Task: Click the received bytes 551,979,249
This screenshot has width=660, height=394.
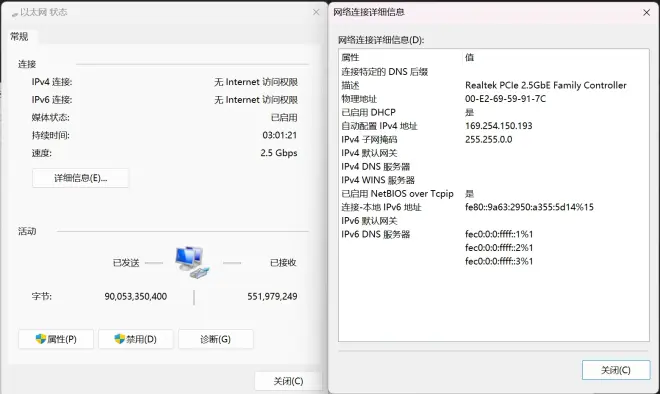Action: pos(272,296)
